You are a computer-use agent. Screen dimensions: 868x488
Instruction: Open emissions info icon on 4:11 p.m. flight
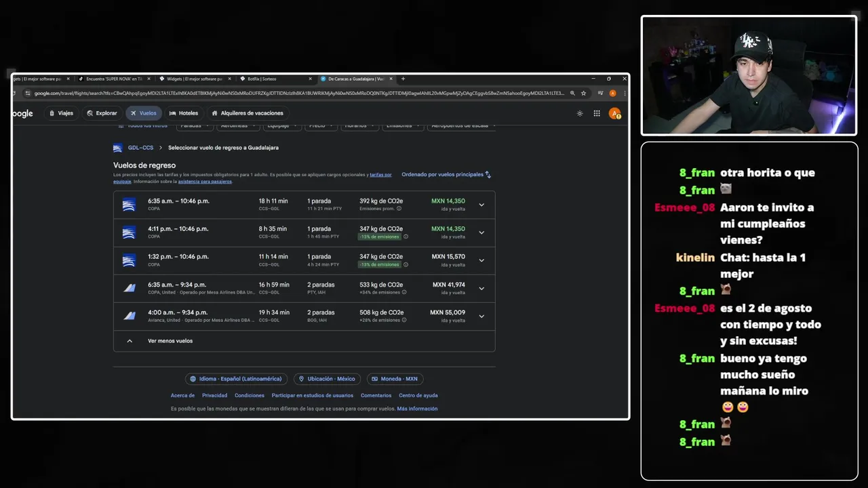[x=406, y=237]
